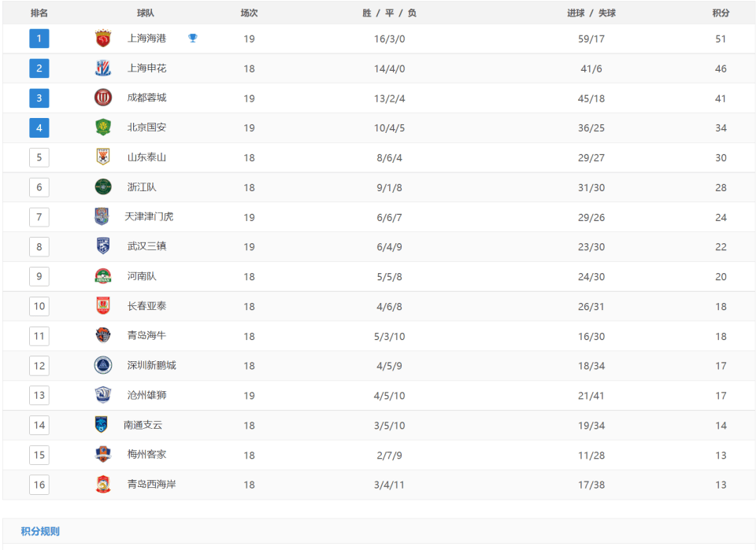Click the Shanghai Port (上海海港) team logo

click(x=102, y=39)
